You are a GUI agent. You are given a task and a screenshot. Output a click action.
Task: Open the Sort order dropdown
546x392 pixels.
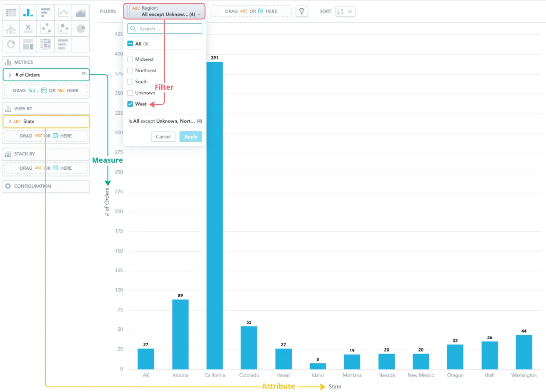point(344,11)
